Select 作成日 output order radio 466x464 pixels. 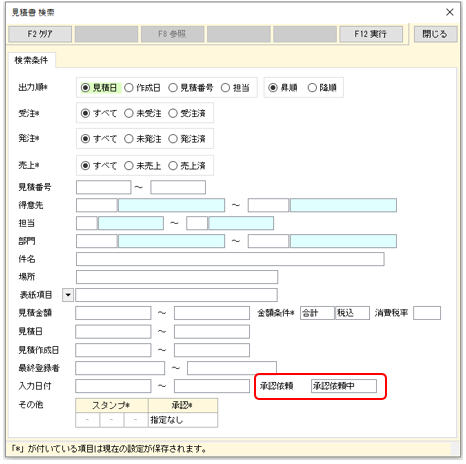[x=142, y=88]
